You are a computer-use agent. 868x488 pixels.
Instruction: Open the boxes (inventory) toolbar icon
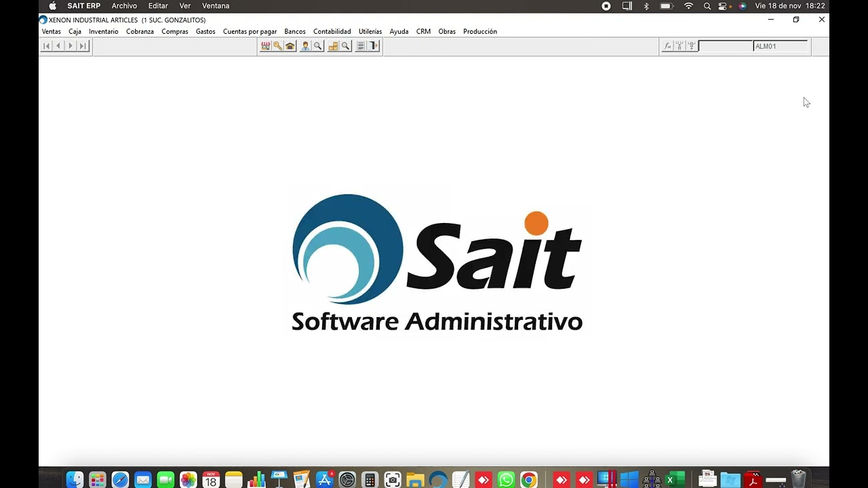(x=333, y=46)
